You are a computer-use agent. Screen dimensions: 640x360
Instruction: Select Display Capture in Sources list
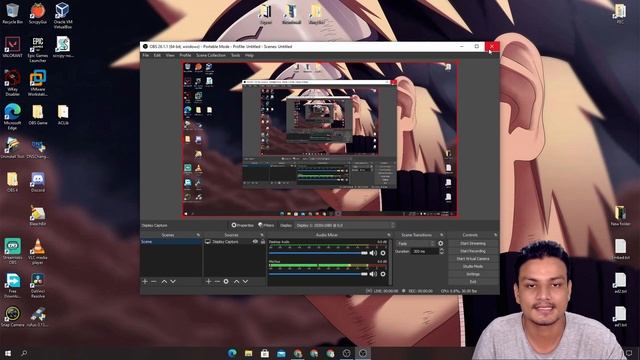(x=225, y=242)
